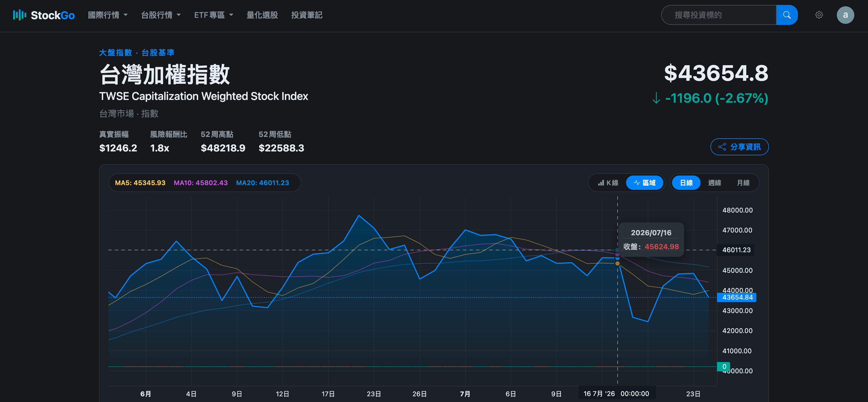Click the 48000.00 price axis label
This screenshot has height=402, width=868.
point(737,210)
